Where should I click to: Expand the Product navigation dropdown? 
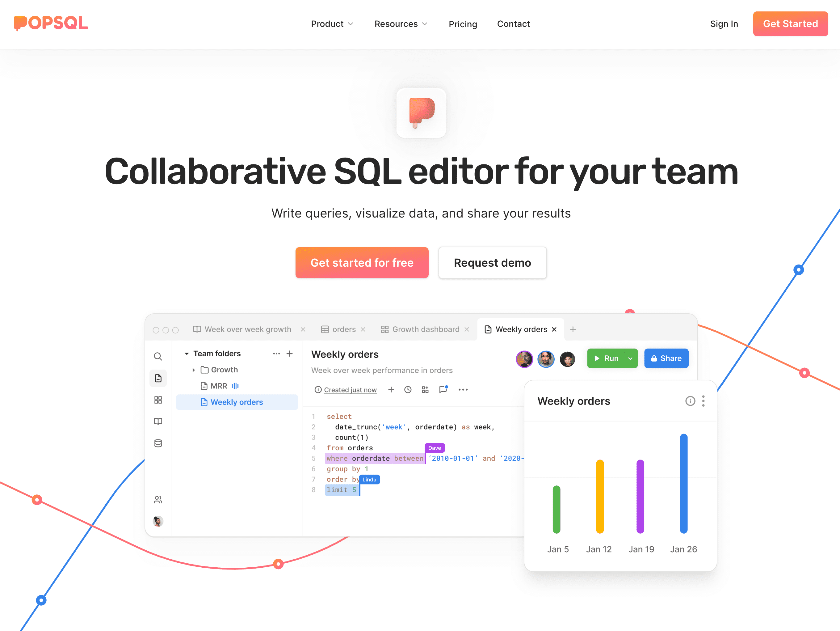[331, 24]
